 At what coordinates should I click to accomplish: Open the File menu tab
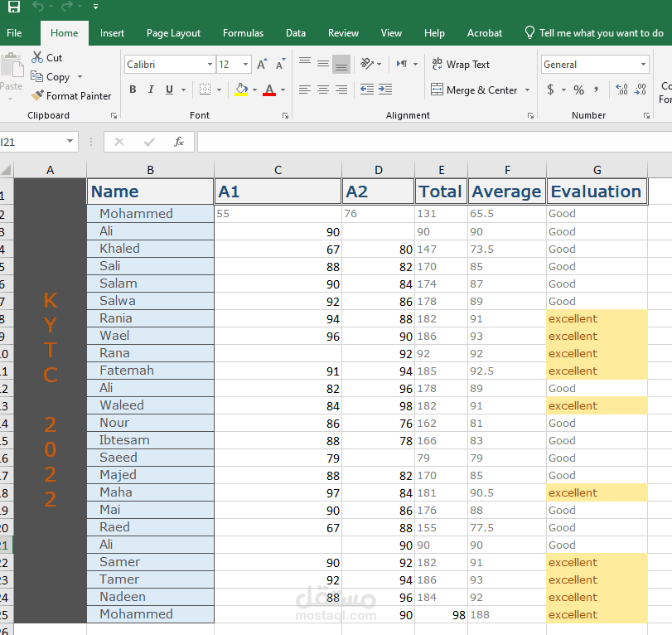[x=14, y=33]
